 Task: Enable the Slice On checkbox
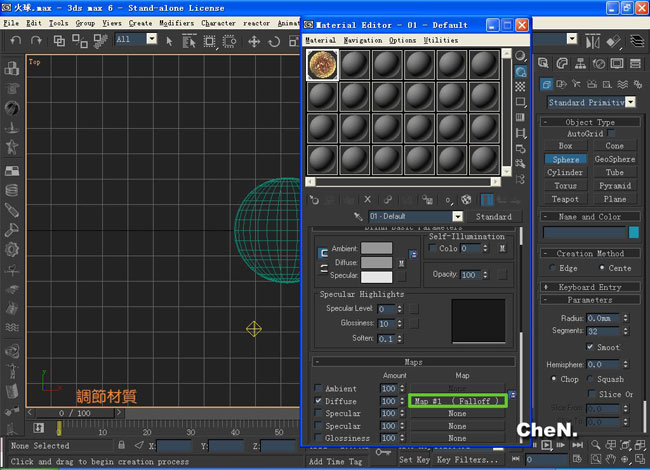[592, 393]
